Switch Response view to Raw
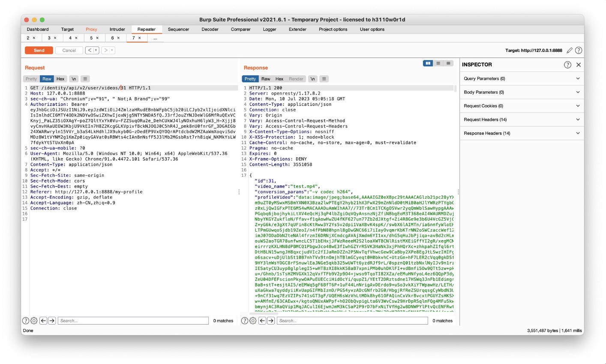This screenshot has height=364, width=606. (x=266, y=79)
